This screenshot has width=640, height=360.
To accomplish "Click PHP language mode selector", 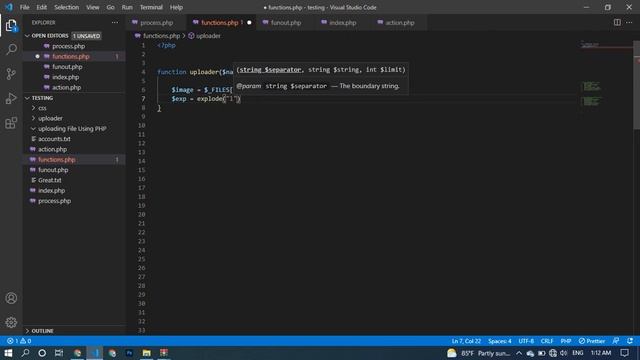I will [x=566, y=341].
